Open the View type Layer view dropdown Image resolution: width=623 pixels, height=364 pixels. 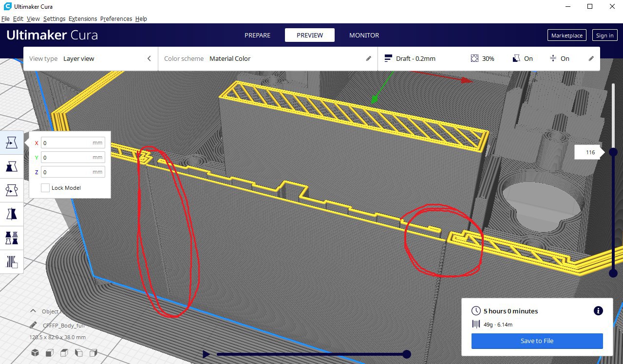coord(91,58)
